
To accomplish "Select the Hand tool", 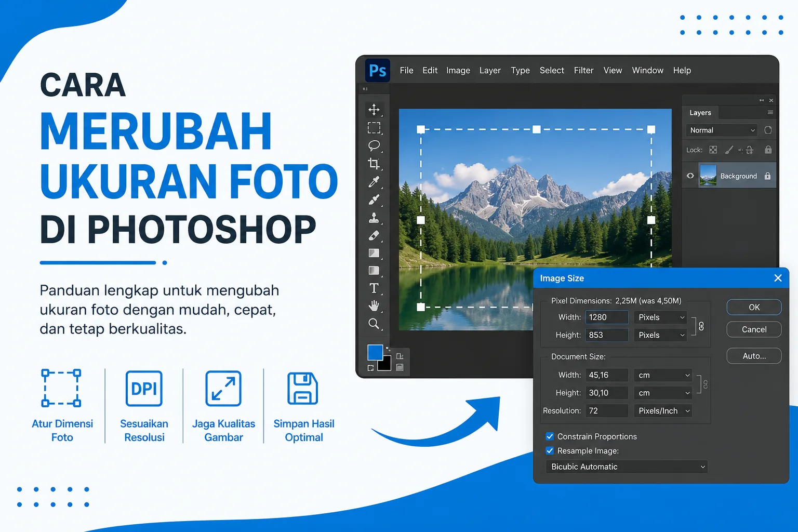I will click(374, 305).
